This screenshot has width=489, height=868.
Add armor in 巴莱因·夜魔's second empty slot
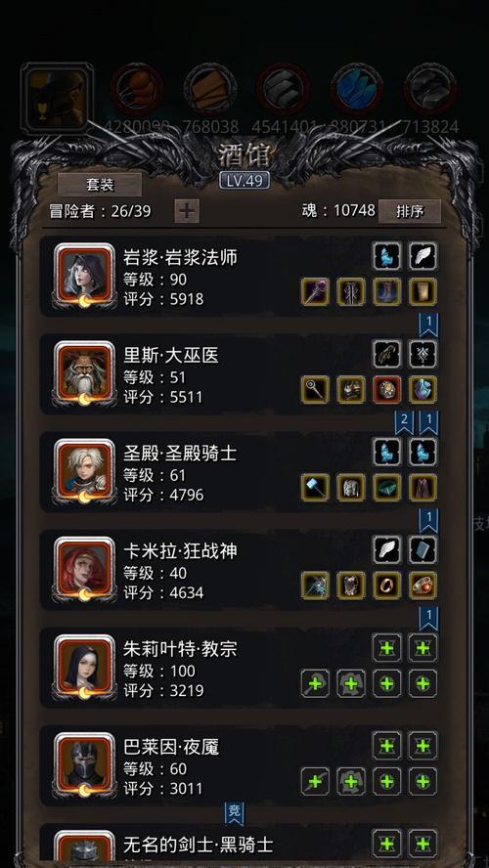coord(351,782)
